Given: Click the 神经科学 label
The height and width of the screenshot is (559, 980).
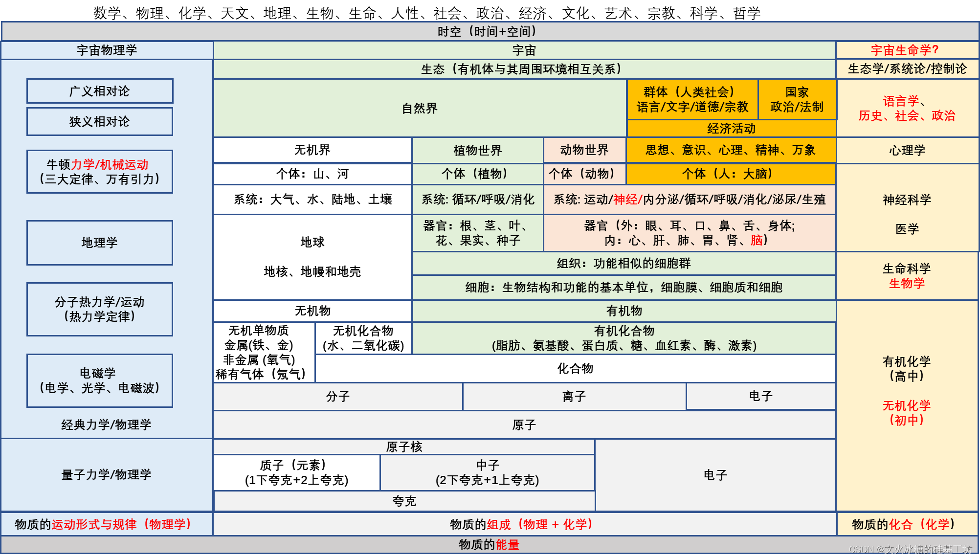Looking at the screenshot, I should [907, 200].
